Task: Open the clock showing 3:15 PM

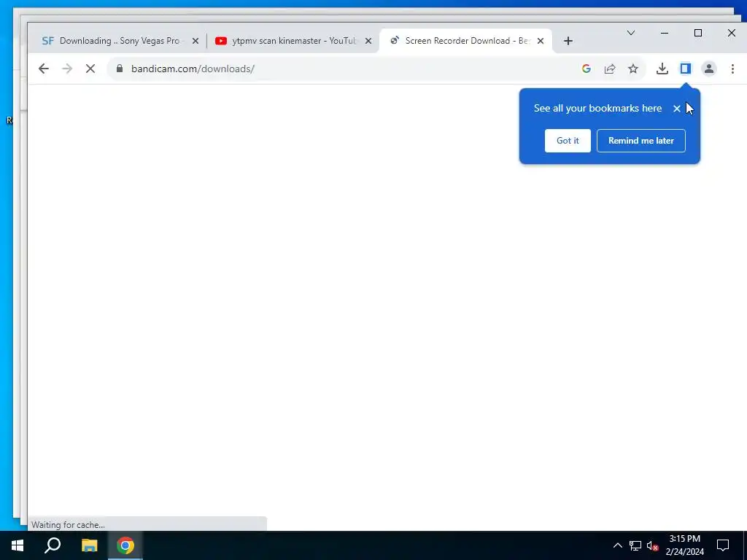Action: click(684, 545)
